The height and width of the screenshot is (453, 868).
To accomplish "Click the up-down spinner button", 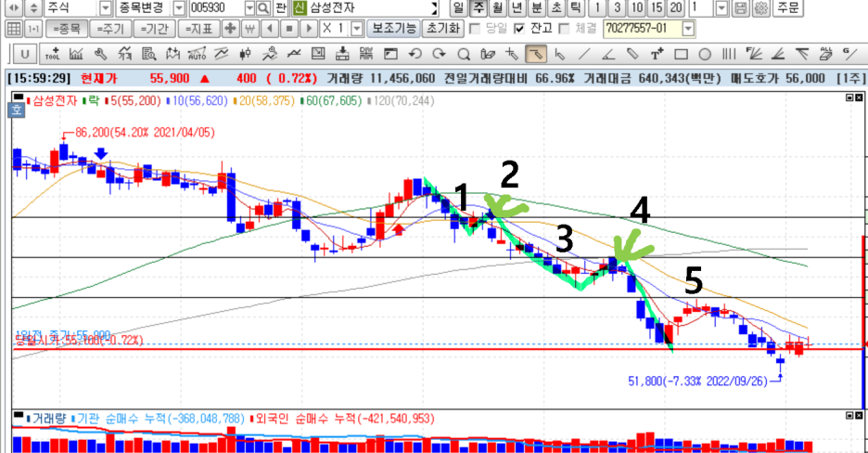I will (33, 8).
